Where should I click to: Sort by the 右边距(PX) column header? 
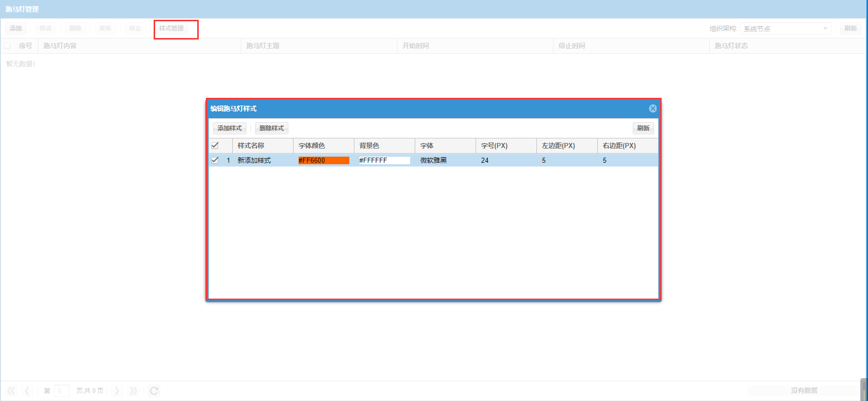[628, 145]
